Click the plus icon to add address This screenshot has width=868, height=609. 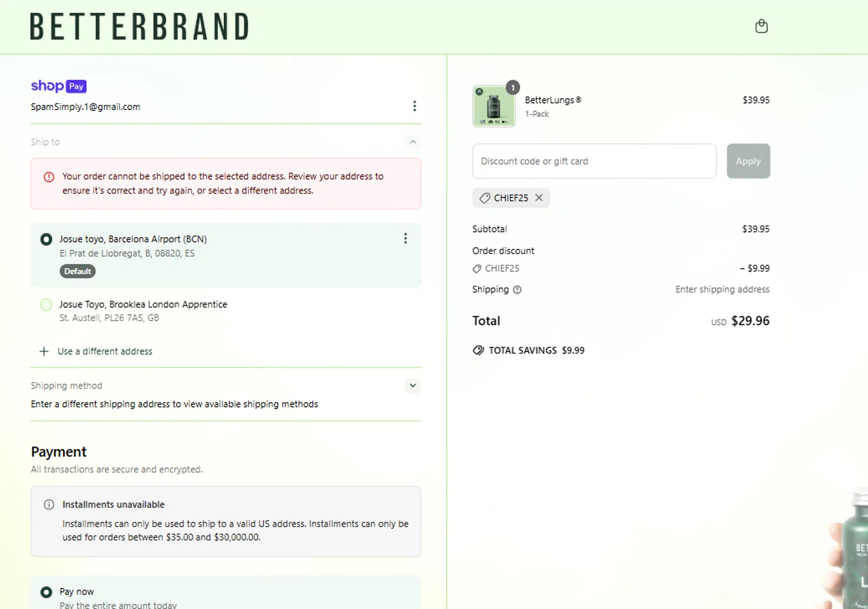coord(43,351)
